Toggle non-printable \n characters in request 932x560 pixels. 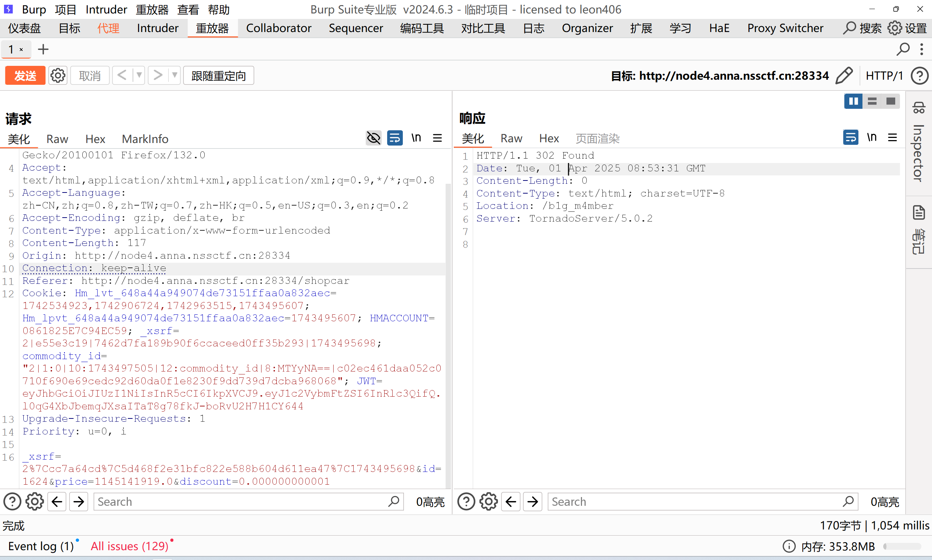tap(416, 139)
